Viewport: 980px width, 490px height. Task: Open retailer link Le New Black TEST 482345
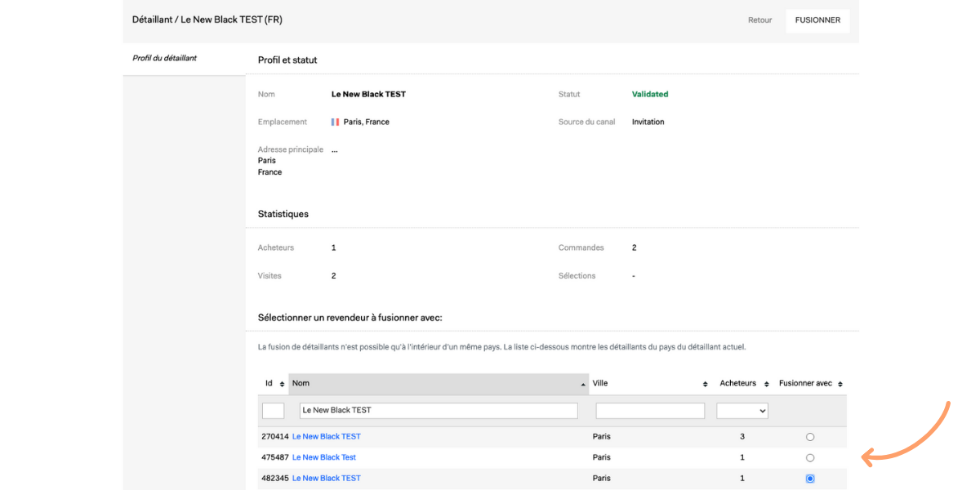(327, 479)
